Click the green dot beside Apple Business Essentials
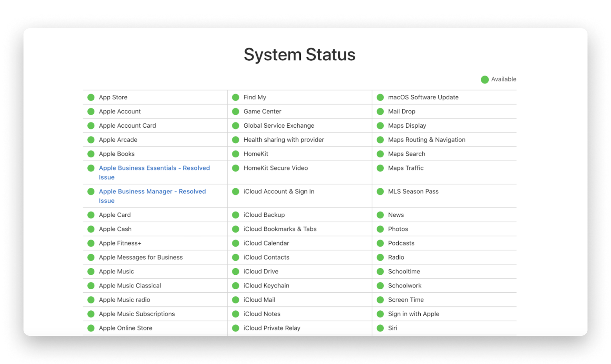The width and height of the screenshot is (611, 364). [91, 168]
